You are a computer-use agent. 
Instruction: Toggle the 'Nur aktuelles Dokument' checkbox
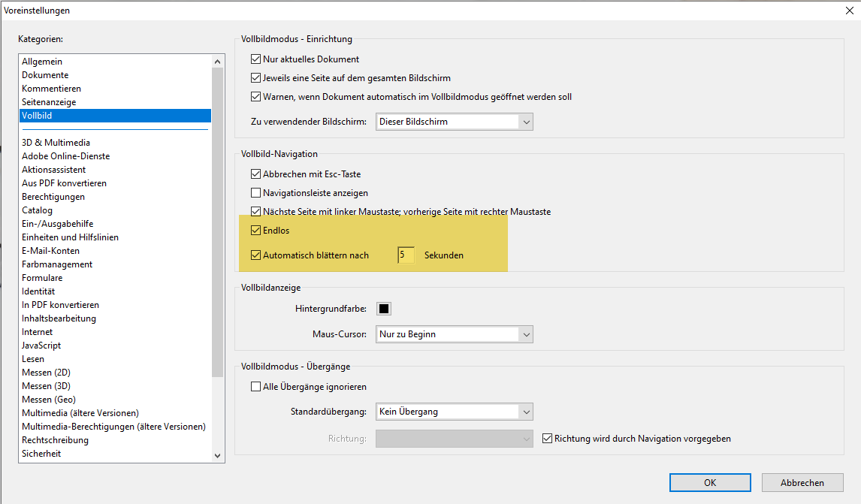click(255, 59)
